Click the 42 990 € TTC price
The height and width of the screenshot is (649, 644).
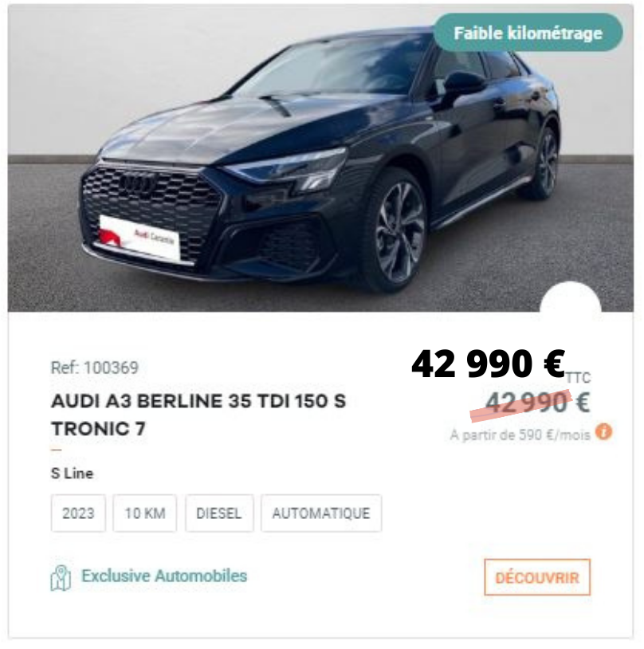pyautogui.click(x=501, y=364)
